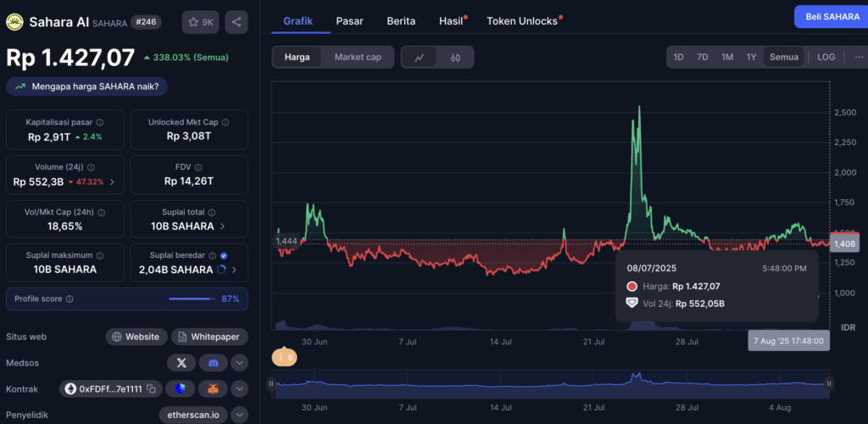Click the Rp 14,26T FDV value
The width and height of the screenshot is (868, 424).
pos(189,181)
